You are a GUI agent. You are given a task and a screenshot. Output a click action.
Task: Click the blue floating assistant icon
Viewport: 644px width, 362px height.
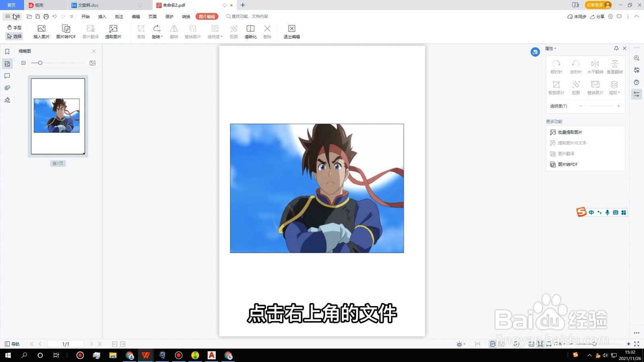(x=535, y=52)
